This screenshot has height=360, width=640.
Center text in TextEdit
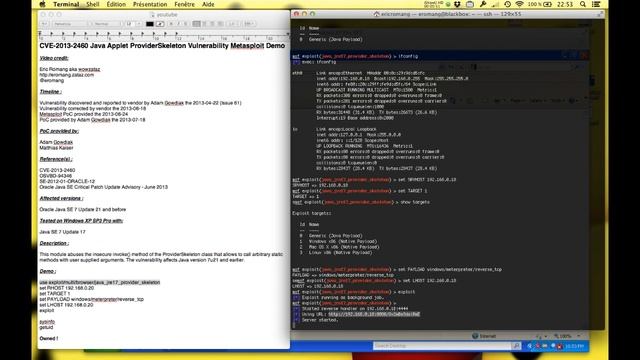click(x=204, y=24)
